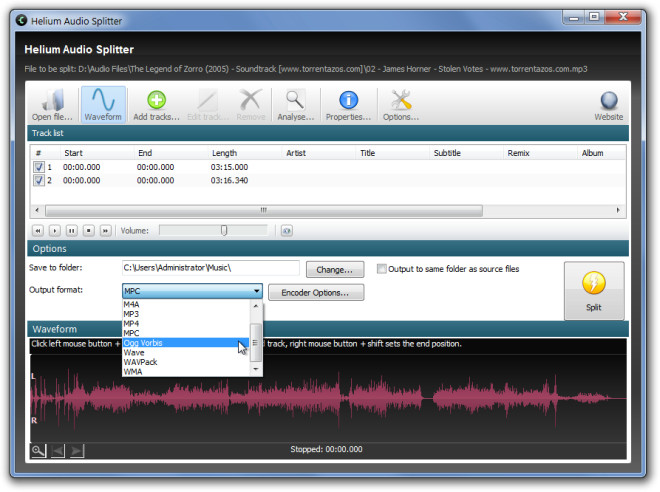Uncheck track 2 checkbox

(39, 181)
